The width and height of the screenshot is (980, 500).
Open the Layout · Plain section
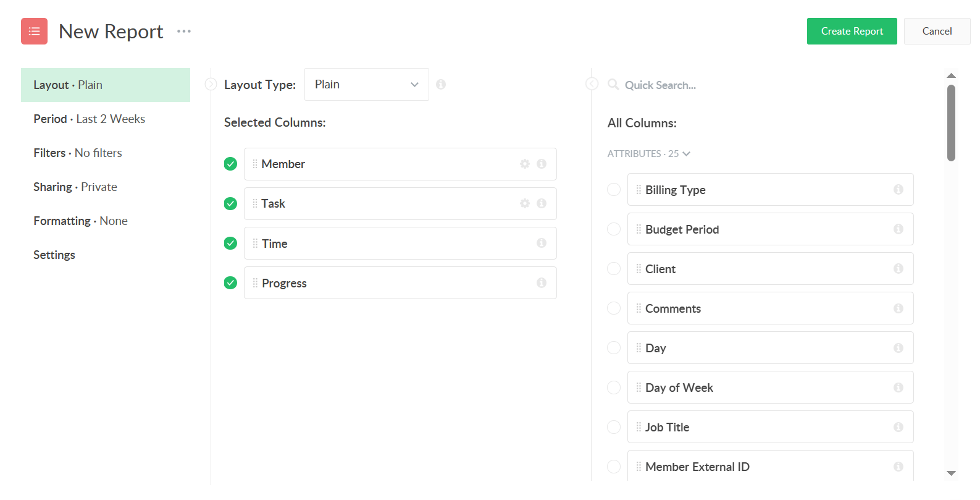[x=106, y=85]
